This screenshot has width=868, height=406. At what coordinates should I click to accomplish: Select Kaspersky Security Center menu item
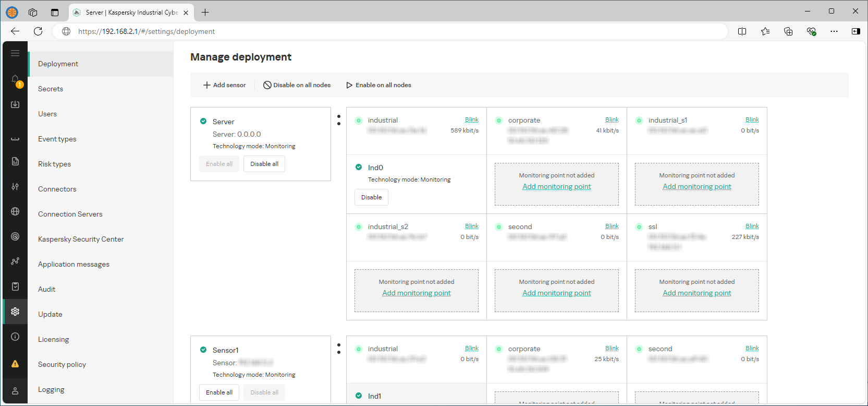point(81,239)
